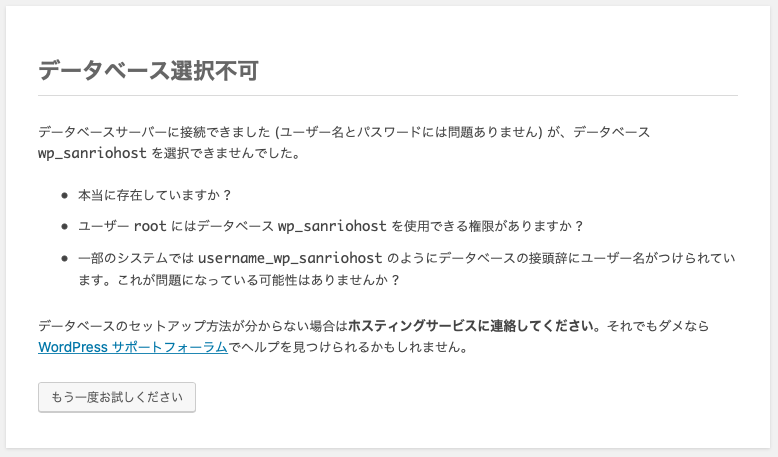The width and height of the screenshot is (778, 457).
Task: Click the データベースのセットアップ方法が分からない場合は text
Action: pos(193,326)
